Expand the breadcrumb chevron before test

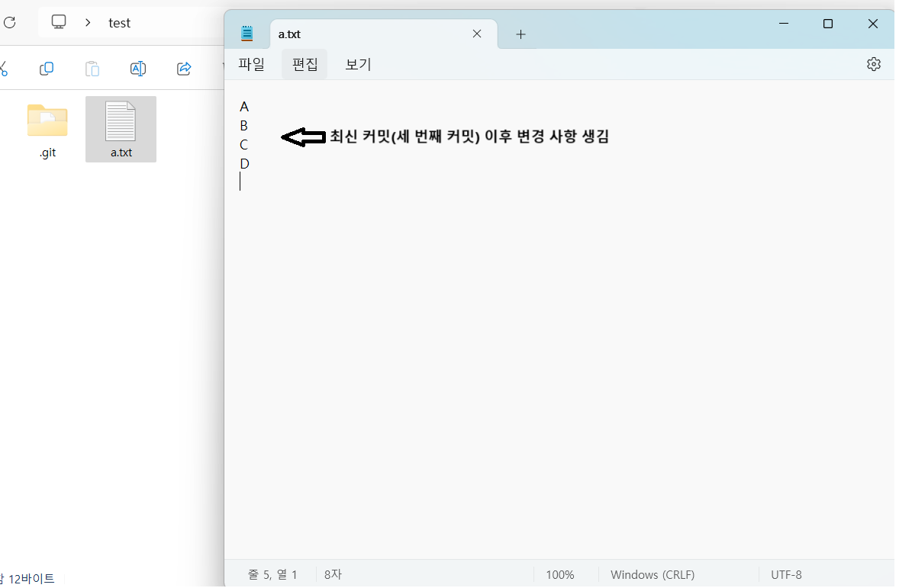pos(88,22)
